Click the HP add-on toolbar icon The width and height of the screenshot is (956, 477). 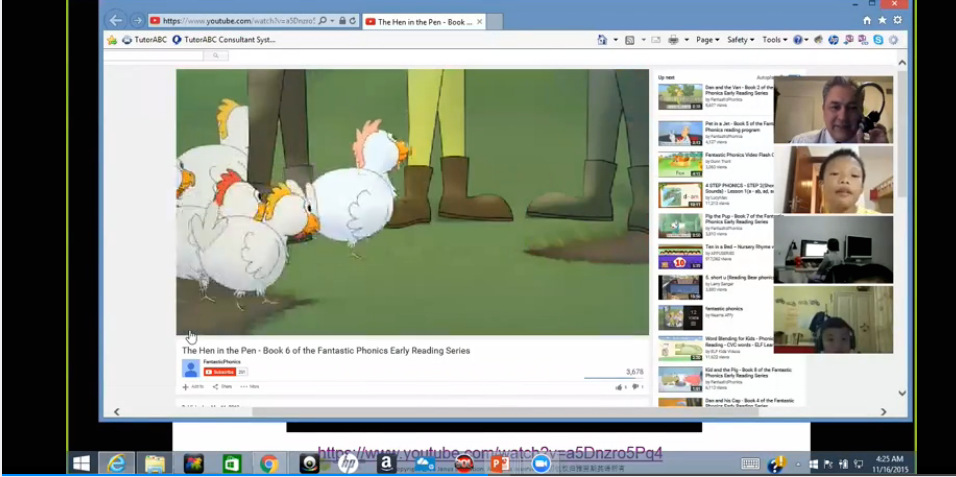833,40
